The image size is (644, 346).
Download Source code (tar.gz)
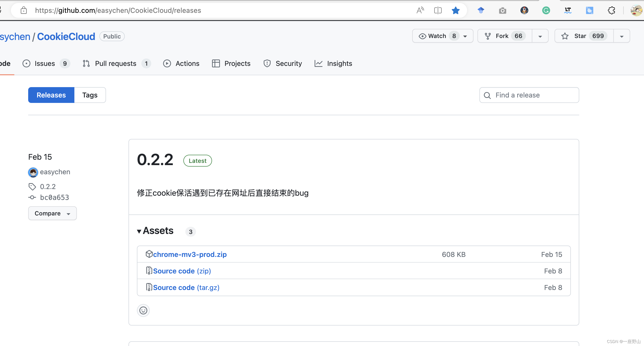[x=186, y=287]
